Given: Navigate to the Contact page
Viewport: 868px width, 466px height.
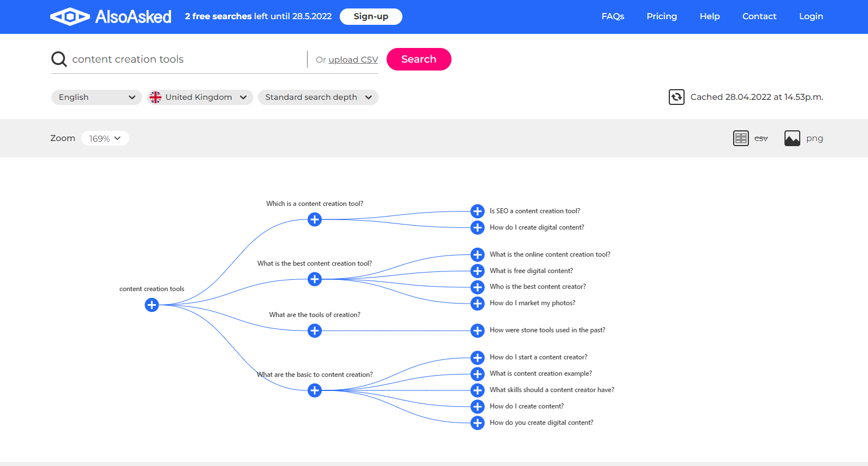Looking at the screenshot, I should 760,16.
